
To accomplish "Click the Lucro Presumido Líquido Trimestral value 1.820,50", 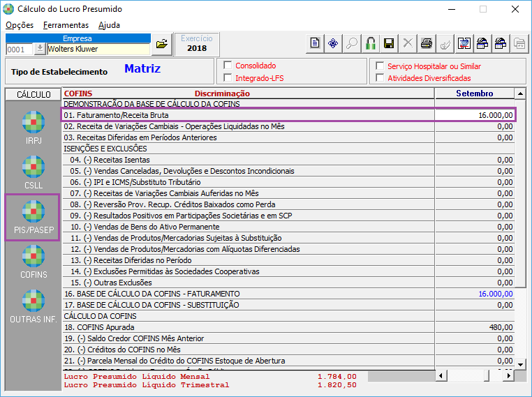I will tap(337, 385).
